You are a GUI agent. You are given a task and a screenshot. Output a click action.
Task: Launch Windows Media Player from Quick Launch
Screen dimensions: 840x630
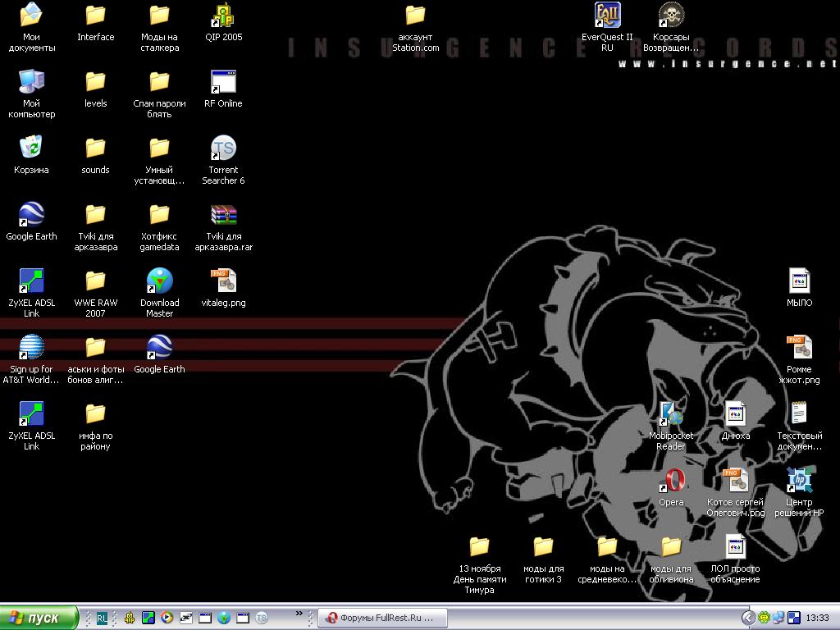(x=167, y=618)
